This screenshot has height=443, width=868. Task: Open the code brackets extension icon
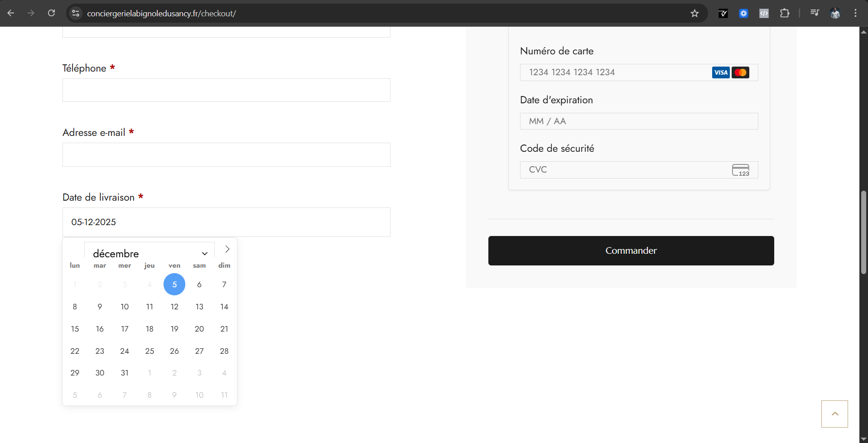764,13
